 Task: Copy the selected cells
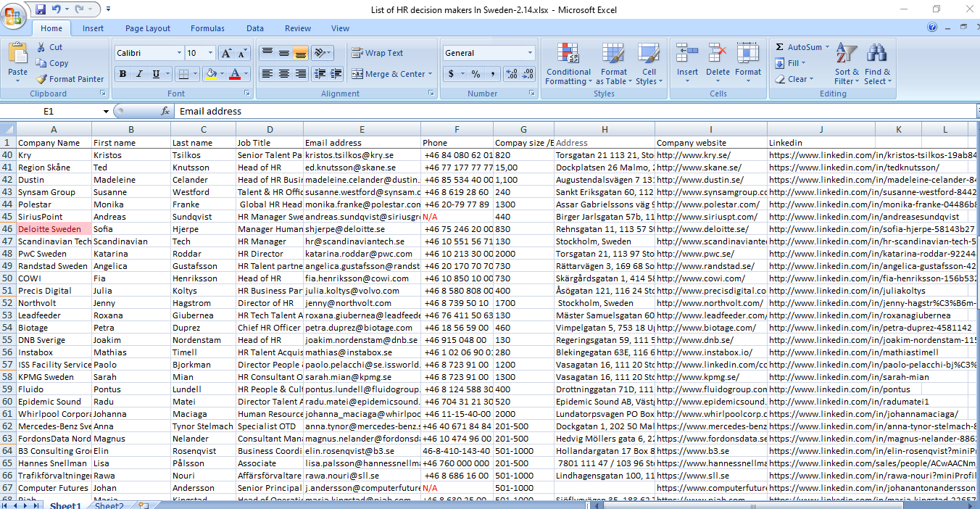[x=52, y=63]
